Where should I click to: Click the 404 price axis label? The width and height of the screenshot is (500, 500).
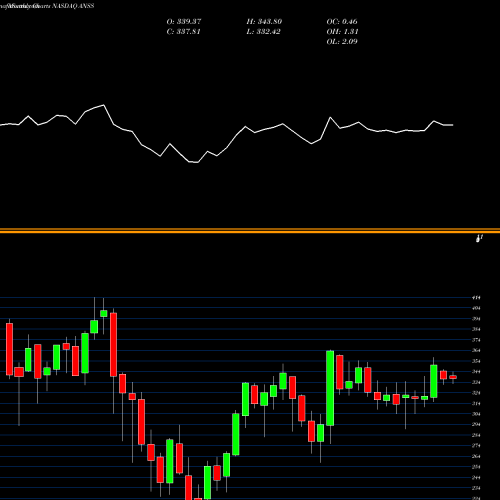coord(476,308)
